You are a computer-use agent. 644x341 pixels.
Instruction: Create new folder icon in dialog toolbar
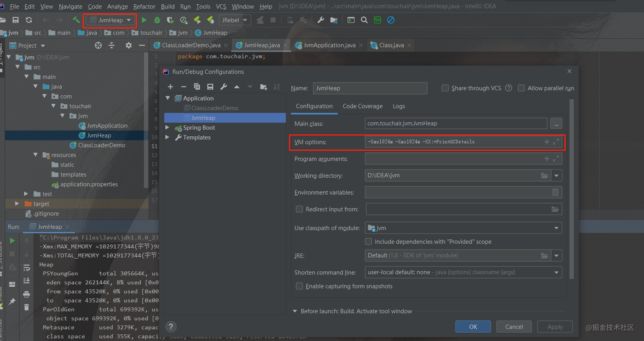coord(264,87)
